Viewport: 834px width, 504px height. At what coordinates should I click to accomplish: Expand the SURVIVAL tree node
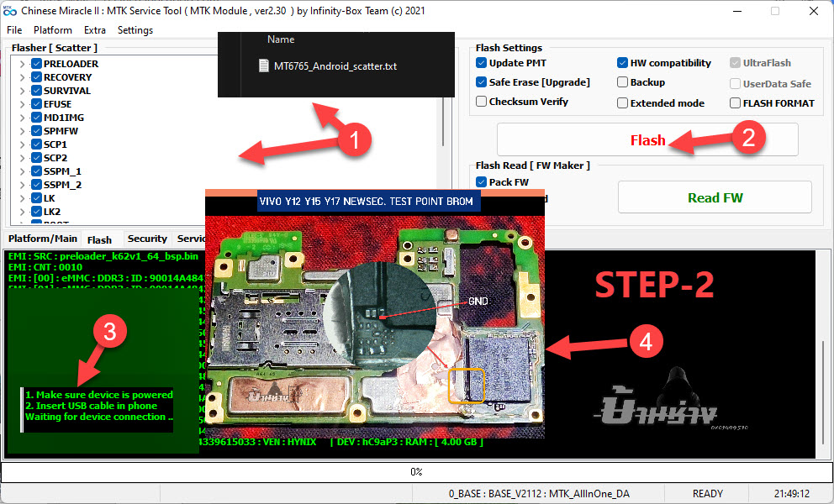click(23, 91)
